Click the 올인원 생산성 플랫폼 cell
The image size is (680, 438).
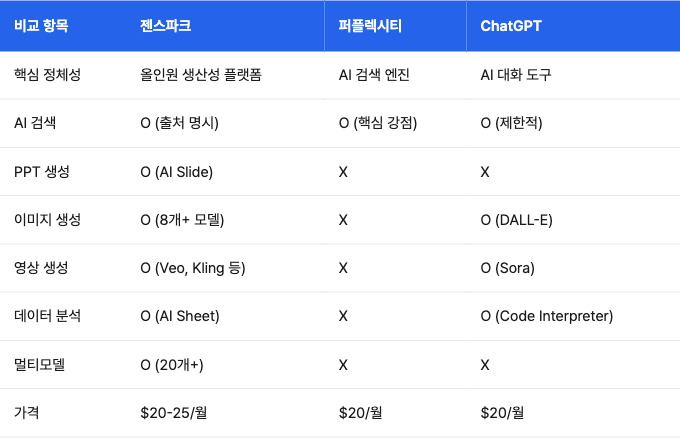pyautogui.click(x=201, y=75)
